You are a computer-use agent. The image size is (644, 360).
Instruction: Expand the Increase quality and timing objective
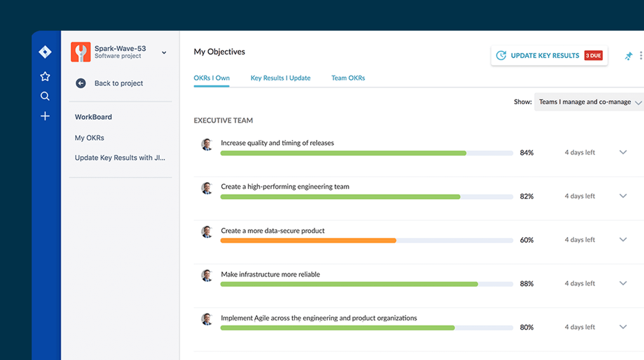(x=623, y=152)
